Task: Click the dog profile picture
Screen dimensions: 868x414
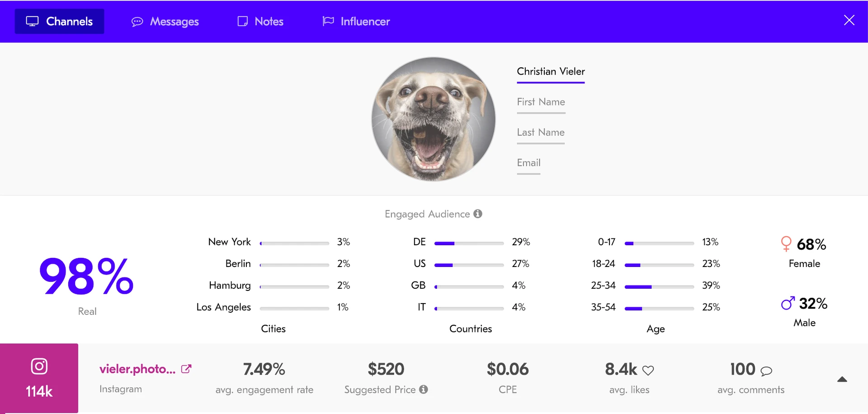Action: coord(433,119)
